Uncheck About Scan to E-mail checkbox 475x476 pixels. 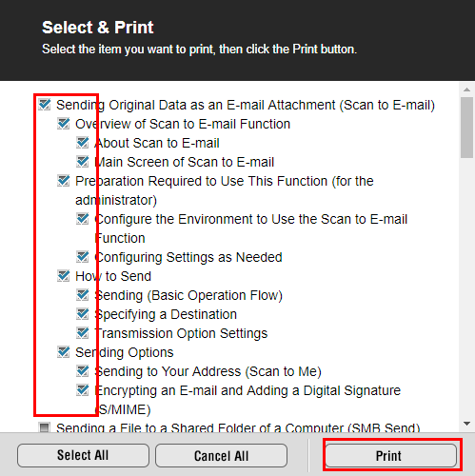(x=83, y=142)
